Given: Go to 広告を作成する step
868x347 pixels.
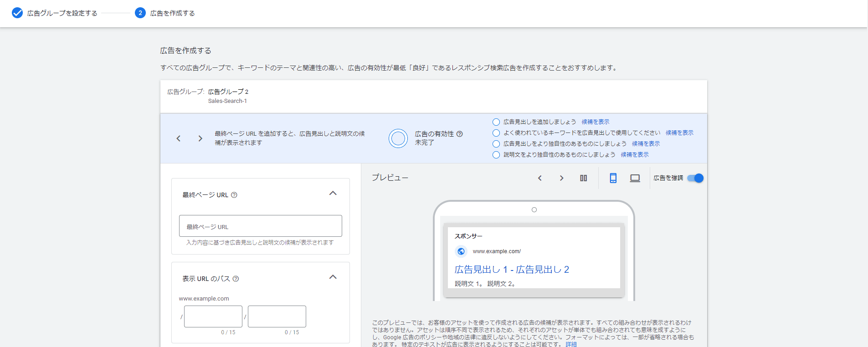Looking at the screenshot, I should (x=173, y=13).
